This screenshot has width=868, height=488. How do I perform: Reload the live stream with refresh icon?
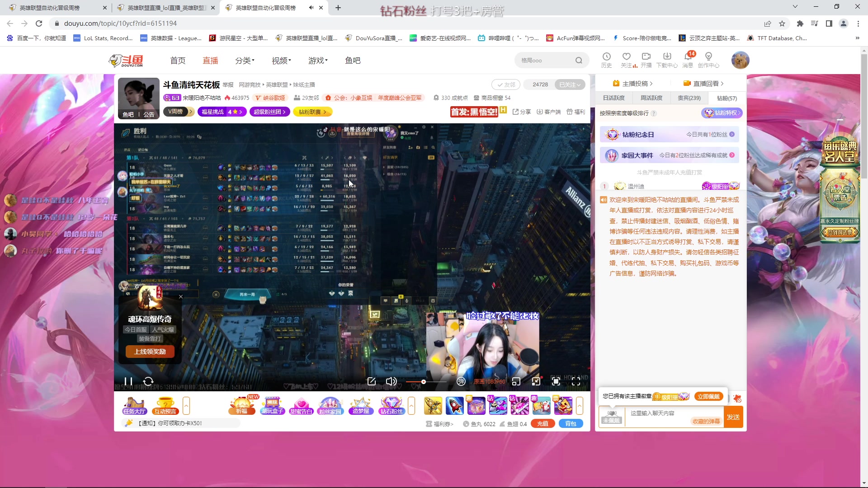148,381
